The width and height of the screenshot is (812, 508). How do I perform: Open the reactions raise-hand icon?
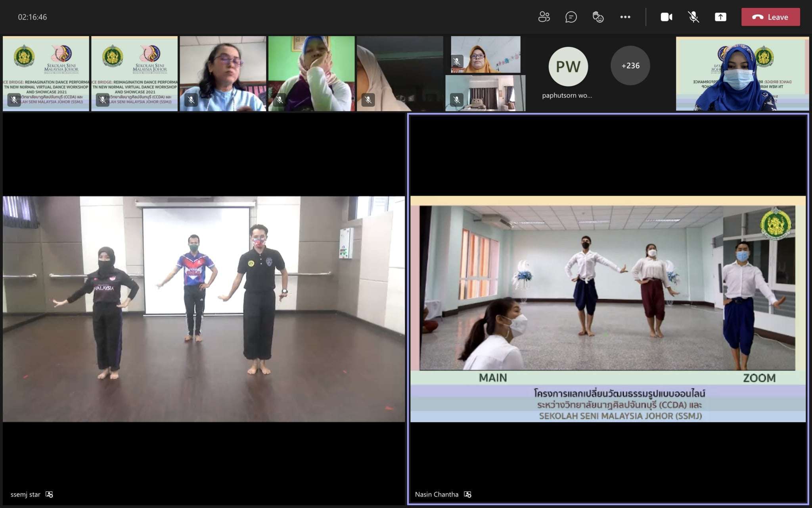tap(598, 17)
